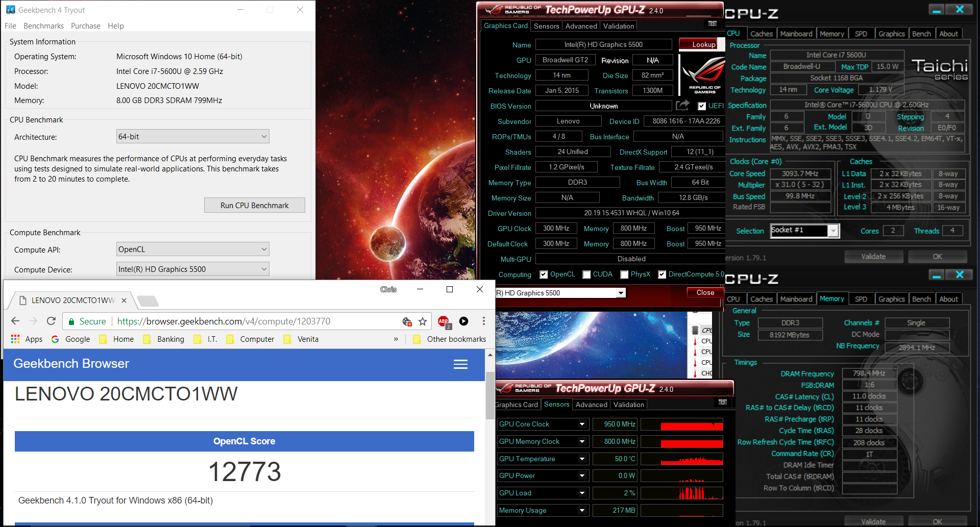Click the Geekbench app icon in title bar
This screenshot has width=980, height=527.
(x=10, y=10)
